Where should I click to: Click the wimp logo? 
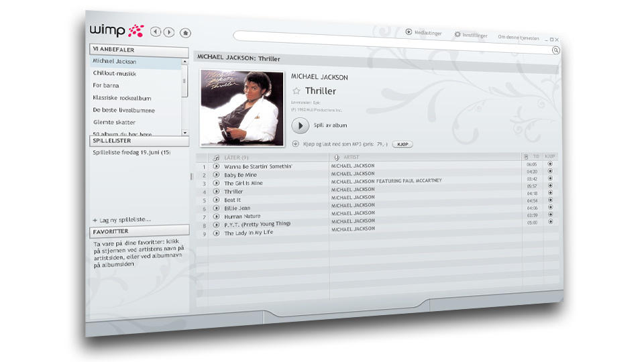117,30
